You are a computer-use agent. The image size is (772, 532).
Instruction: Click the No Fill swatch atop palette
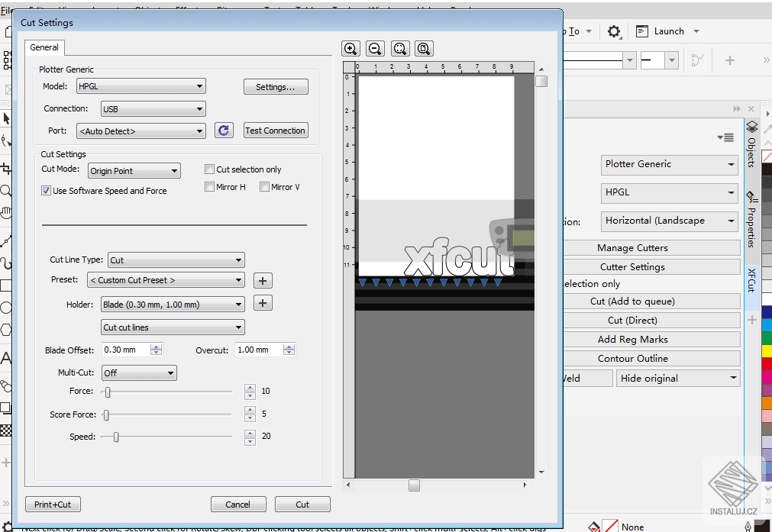[x=767, y=156]
